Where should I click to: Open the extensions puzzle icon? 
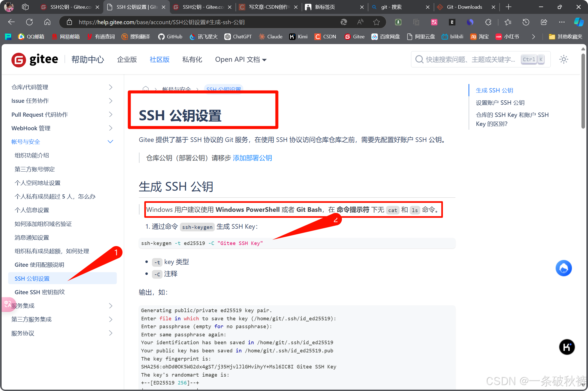click(x=488, y=22)
